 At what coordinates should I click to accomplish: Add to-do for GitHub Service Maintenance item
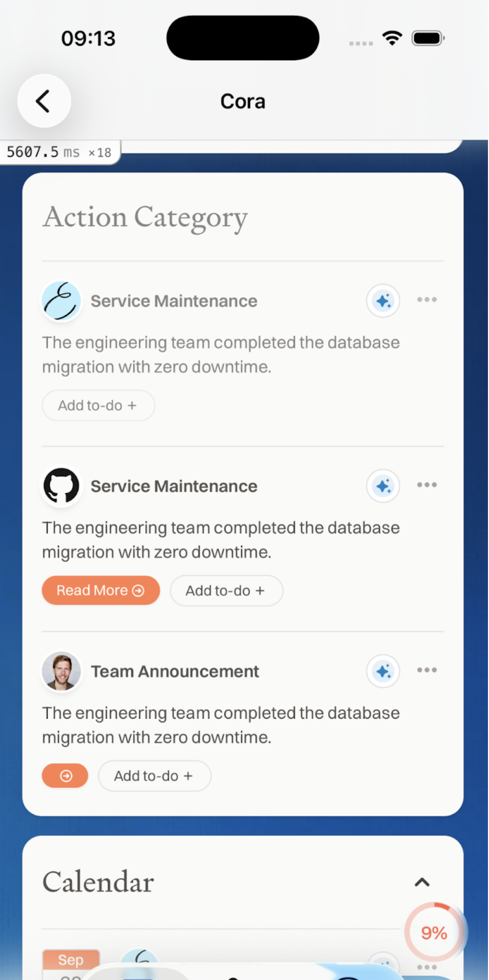226,590
